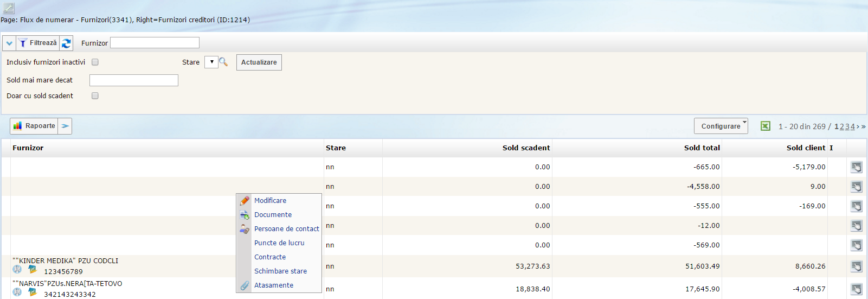Export the list with the Excel icon
The width and height of the screenshot is (868, 299).
(x=765, y=126)
